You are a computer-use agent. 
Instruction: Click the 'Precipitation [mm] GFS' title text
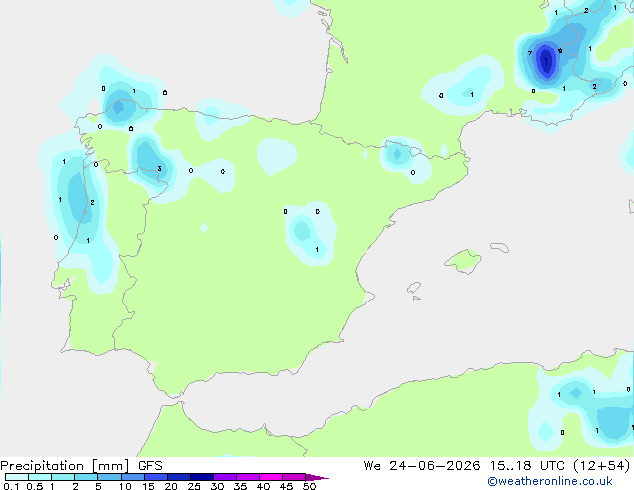click(x=81, y=466)
